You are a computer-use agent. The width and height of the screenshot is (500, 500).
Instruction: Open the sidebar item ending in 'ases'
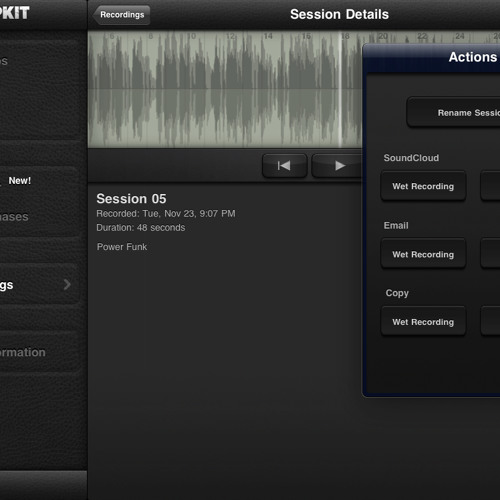(x=38, y=217)
